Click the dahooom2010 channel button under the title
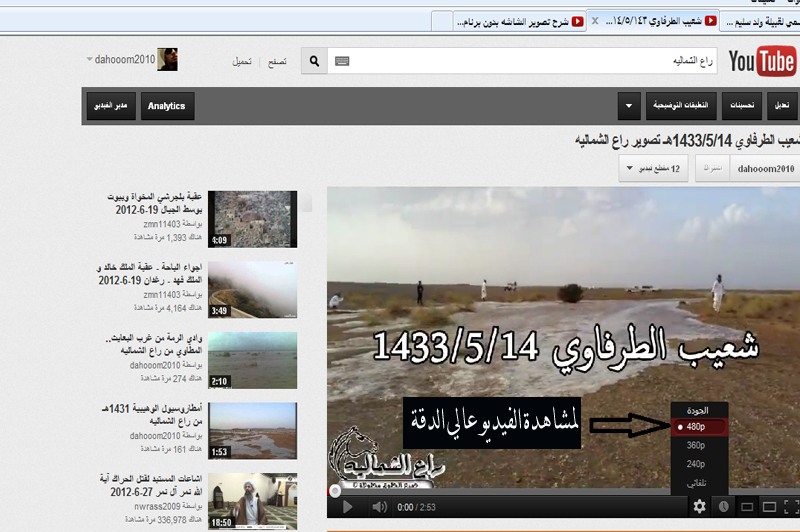This screenshot has height=532, width=800. click(x=765, y=169)
